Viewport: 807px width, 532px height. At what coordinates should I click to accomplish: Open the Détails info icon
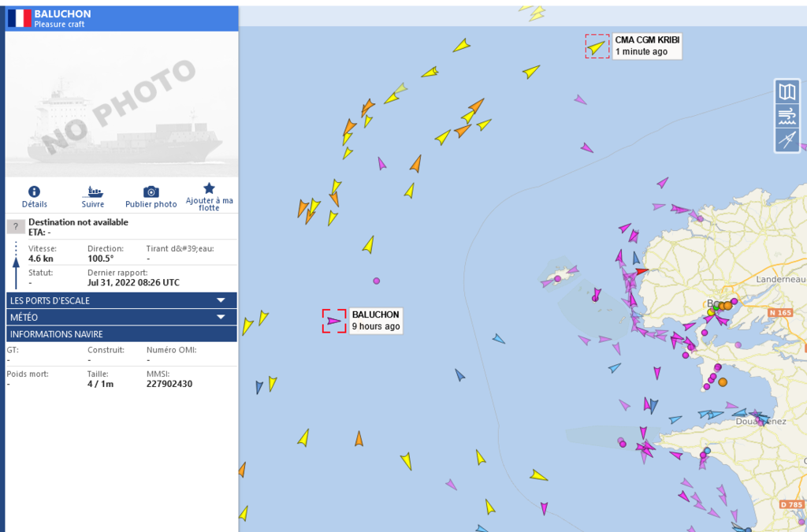[34, 192]
